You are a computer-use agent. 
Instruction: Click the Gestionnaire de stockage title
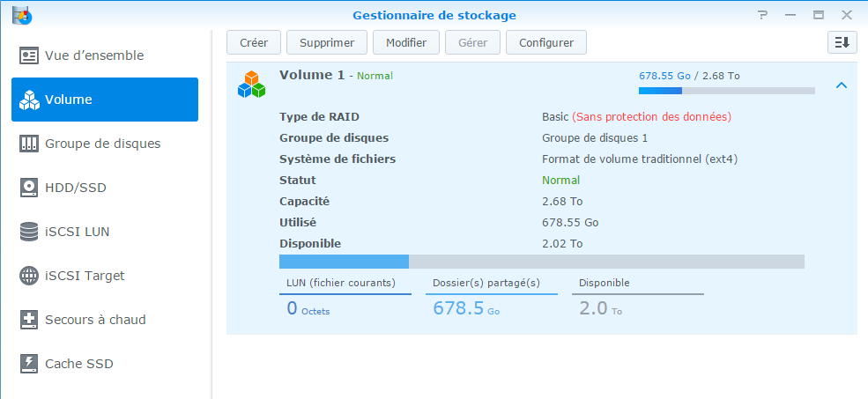(434, 16)
